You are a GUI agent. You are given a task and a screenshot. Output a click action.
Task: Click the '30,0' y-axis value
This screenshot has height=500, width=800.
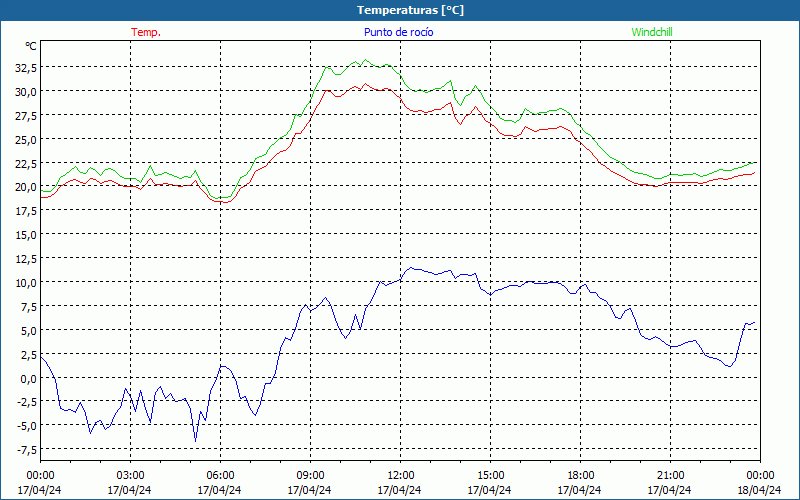pyautogui.click(x=26, y=91)
